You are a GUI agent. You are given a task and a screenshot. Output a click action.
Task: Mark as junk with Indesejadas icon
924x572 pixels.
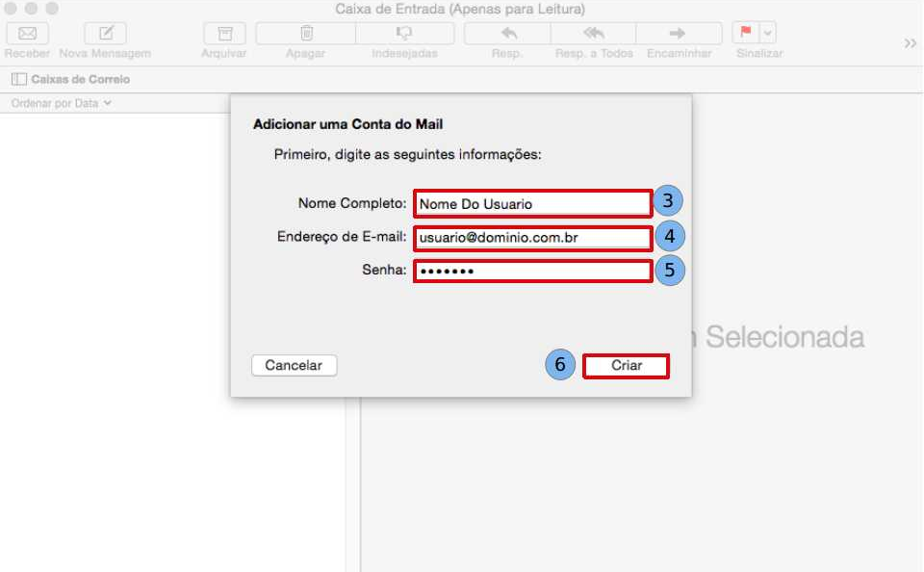pyautogui.click(x=405, y=34)
